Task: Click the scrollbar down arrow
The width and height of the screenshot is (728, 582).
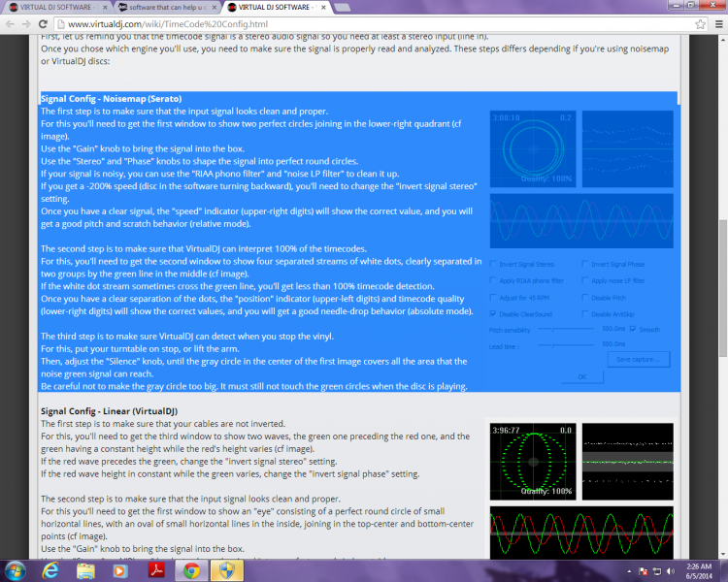Action: (x=723, y=555)
